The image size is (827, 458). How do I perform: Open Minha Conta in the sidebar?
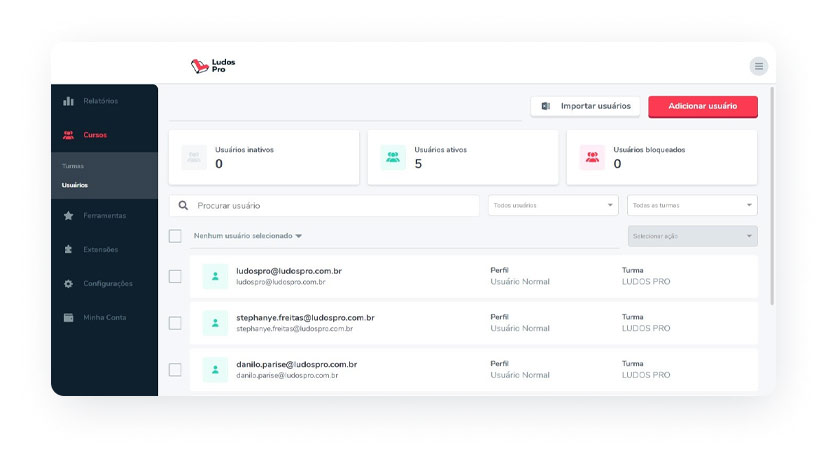pos(104,318)
